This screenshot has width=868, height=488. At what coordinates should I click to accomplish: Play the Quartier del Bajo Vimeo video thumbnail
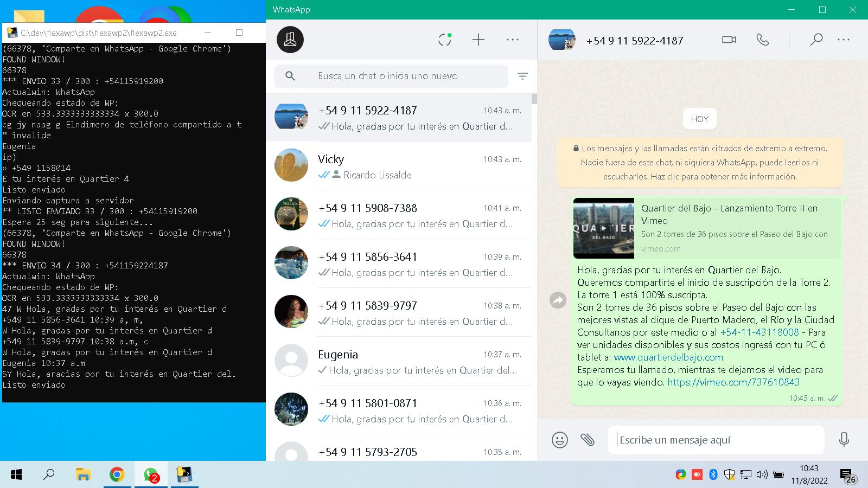pyautogui.click(x=604, y=228)
